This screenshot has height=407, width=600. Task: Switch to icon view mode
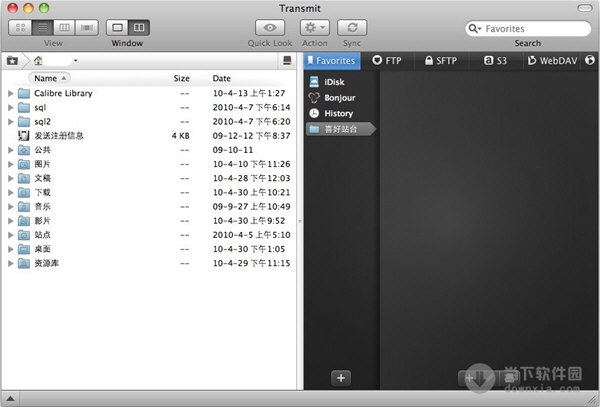(x=20, y=28)
